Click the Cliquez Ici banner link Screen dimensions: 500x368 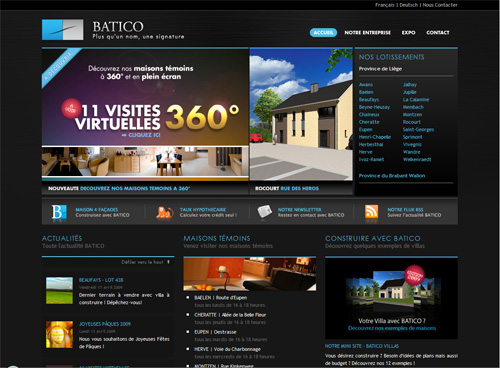[x=141, y=135]
